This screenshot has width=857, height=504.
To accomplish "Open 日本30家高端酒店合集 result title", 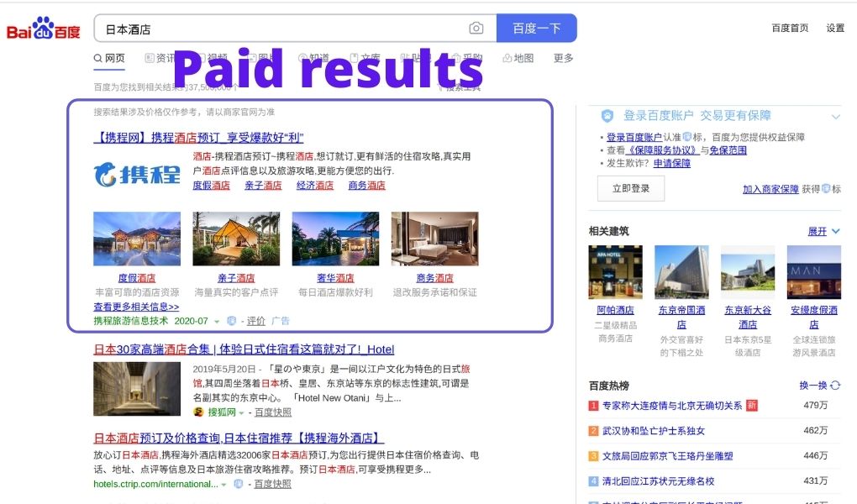I will pos(244,349).
